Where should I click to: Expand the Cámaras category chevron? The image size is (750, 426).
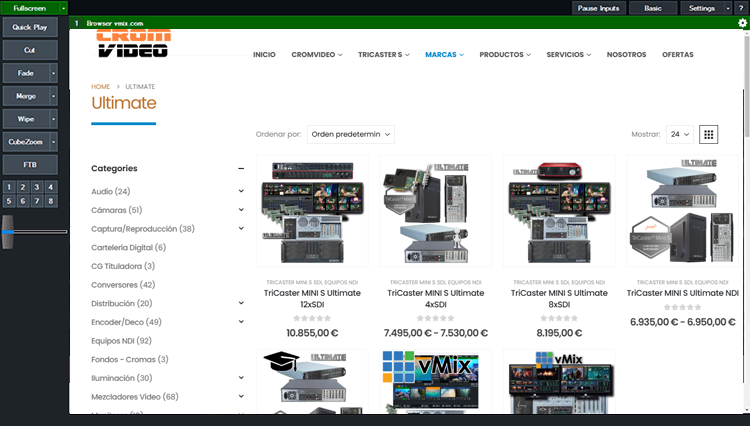click(241, 210)
